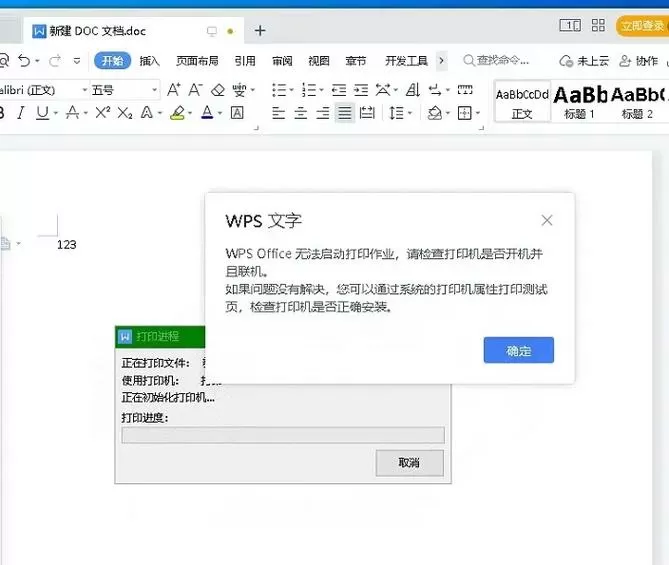Image resolution: width=669 pixels, height=565 pixels.
Task: Expand bullet list dropdown arrow
Action: [x=291, y=90]
